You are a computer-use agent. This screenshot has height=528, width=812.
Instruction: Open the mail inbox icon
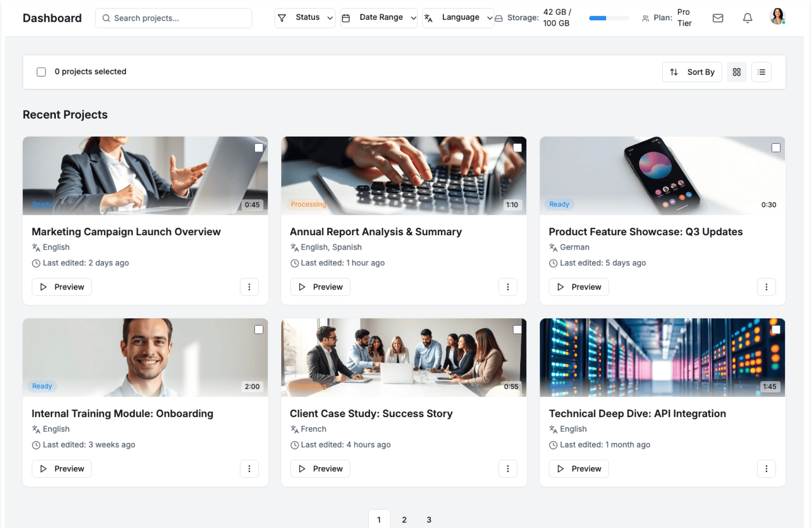pyautogui.click(x=718, y=18)
